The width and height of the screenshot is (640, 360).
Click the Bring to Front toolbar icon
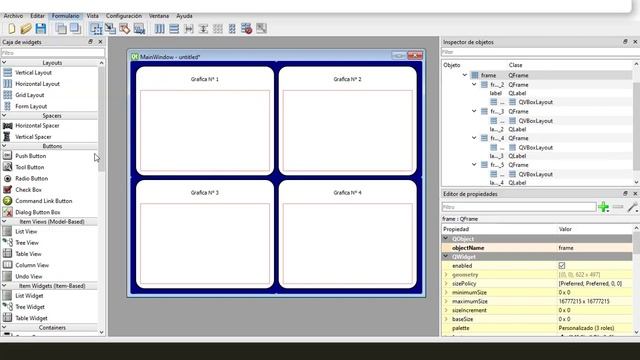click(75, 29)
